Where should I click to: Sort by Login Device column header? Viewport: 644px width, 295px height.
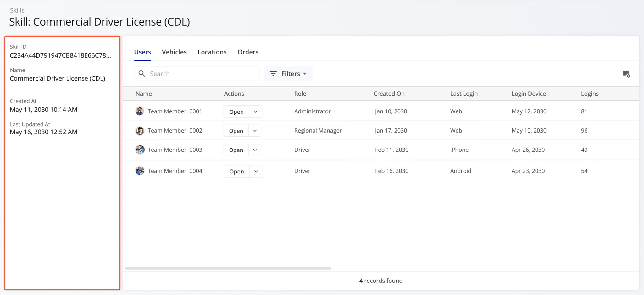click(529, 94)
